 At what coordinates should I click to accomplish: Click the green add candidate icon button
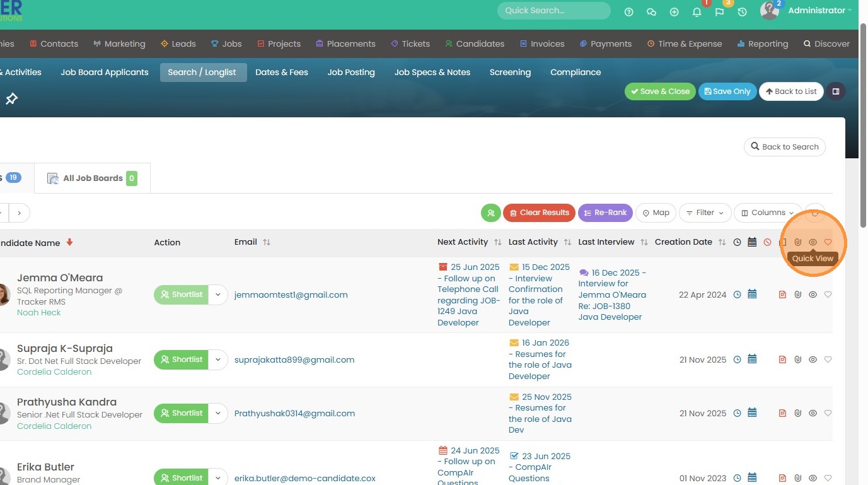491,213
